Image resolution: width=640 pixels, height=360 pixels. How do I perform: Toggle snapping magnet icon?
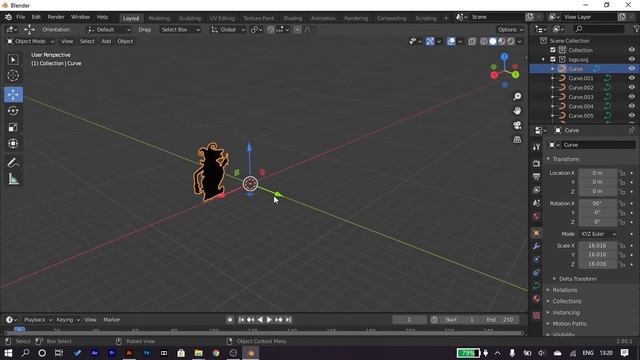(271, 30)
